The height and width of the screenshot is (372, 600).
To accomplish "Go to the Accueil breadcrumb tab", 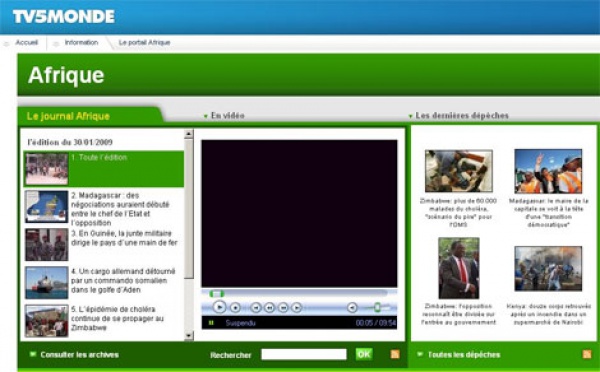I will tap(26, 42).
